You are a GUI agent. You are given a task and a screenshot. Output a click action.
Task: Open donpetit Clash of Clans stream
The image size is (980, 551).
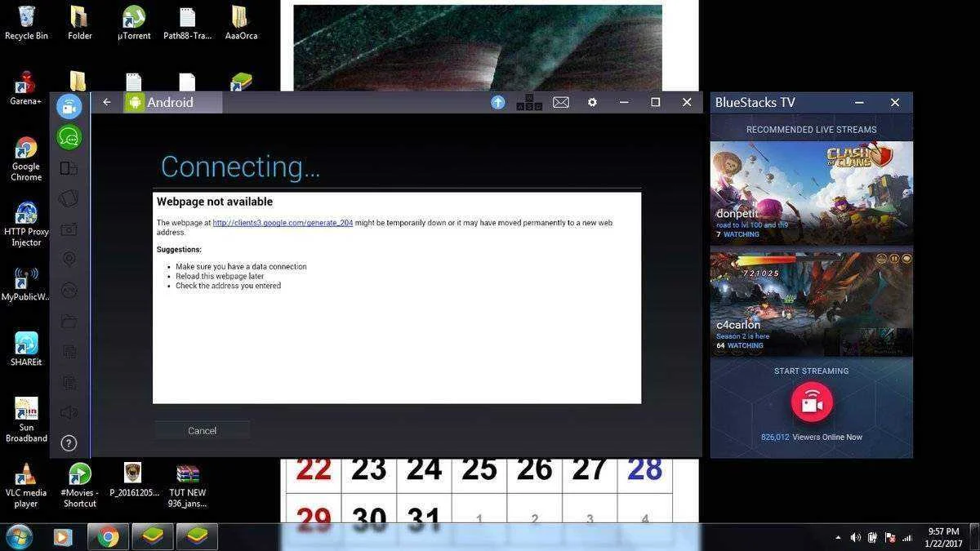[x=811, y=193]
